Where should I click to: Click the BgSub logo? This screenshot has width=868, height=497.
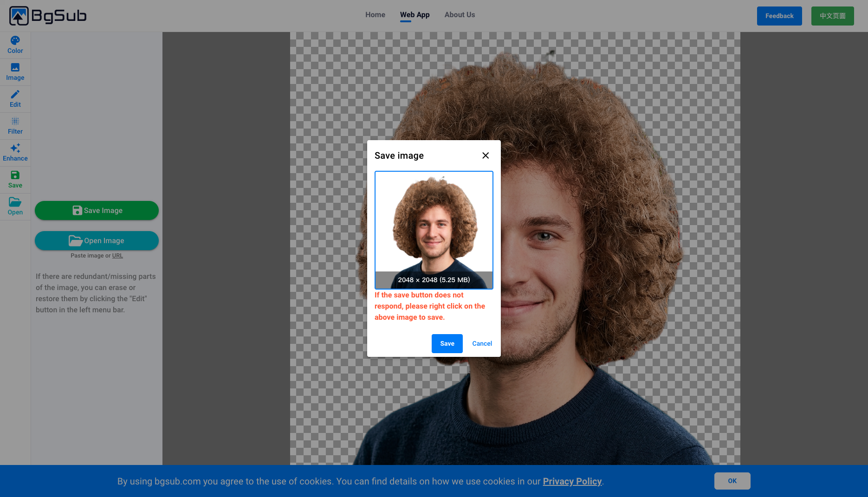[x=48, y=16]
